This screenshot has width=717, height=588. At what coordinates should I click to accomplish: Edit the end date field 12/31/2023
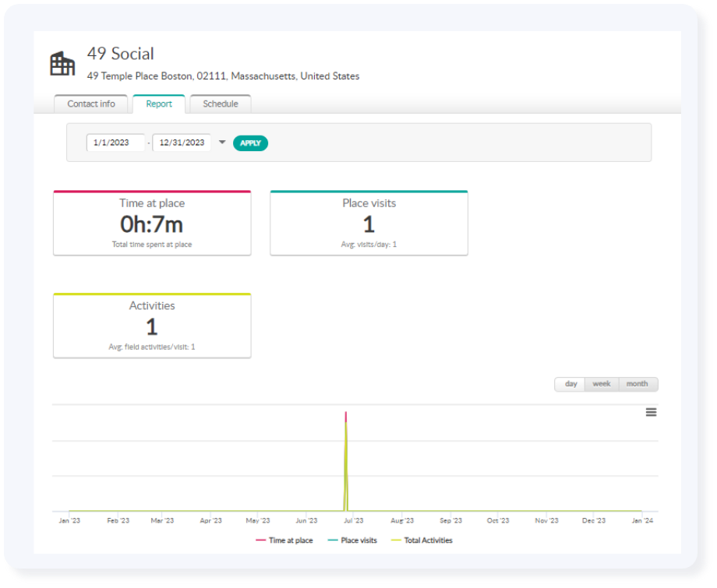click(x=182, y=143)
